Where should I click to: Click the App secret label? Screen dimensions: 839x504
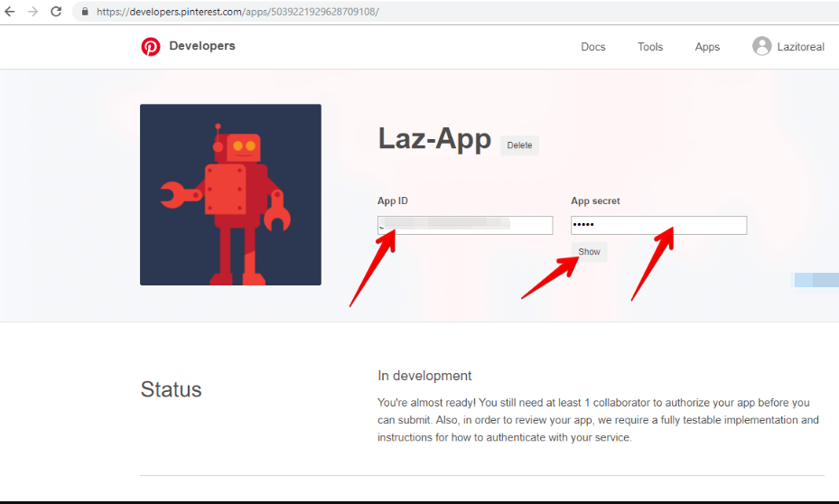coord(595,201)
